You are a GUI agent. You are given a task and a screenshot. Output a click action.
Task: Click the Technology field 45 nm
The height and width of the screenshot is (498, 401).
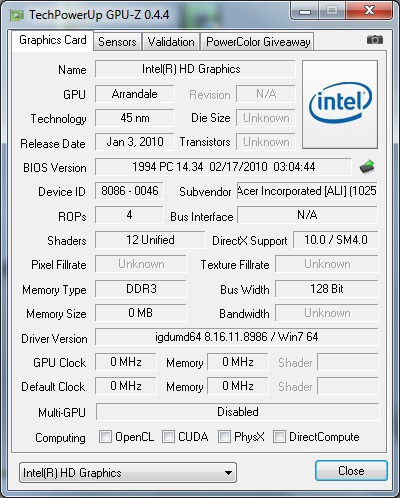(x=135, y=118)
